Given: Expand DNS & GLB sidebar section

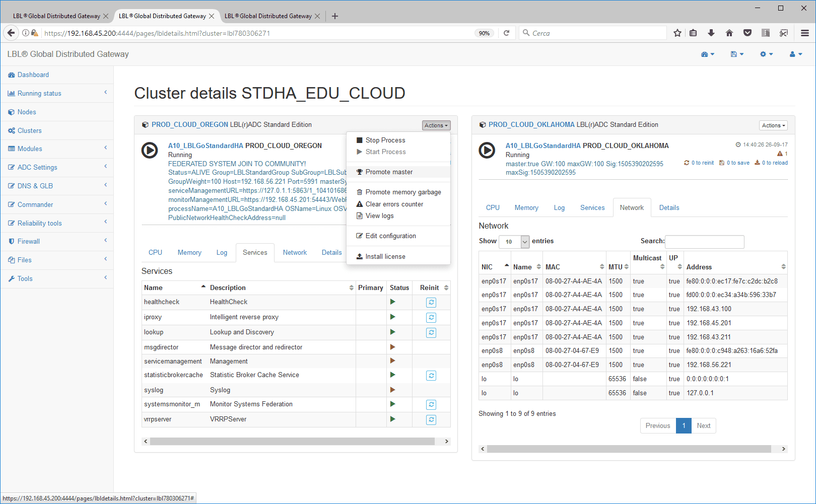Looking at the screenshot, I should [56, 186].
